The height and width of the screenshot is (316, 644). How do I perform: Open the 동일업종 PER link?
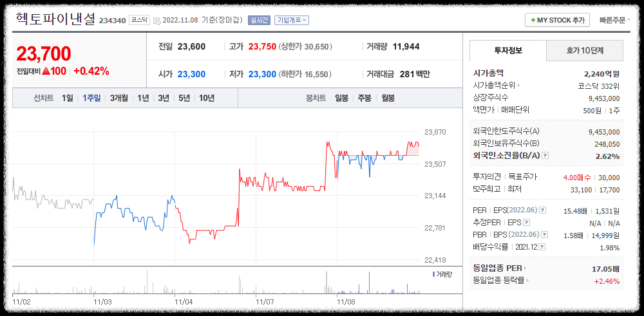[498, 268]
